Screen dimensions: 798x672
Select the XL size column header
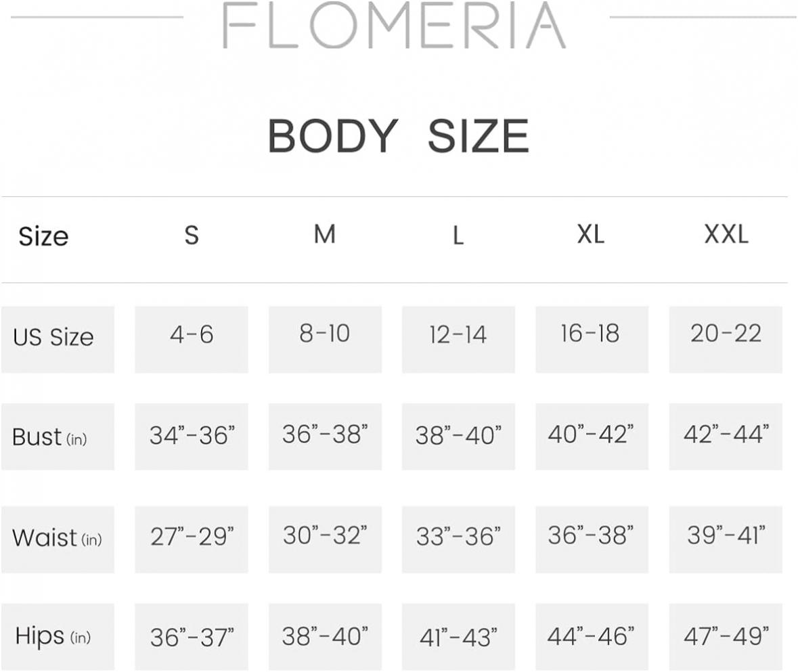pos(591,234)
